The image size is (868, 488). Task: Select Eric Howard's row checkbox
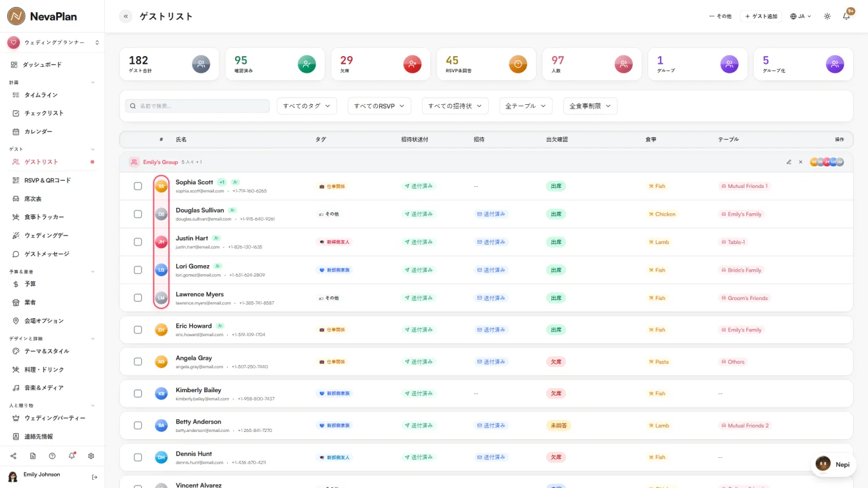pos(138,330)
